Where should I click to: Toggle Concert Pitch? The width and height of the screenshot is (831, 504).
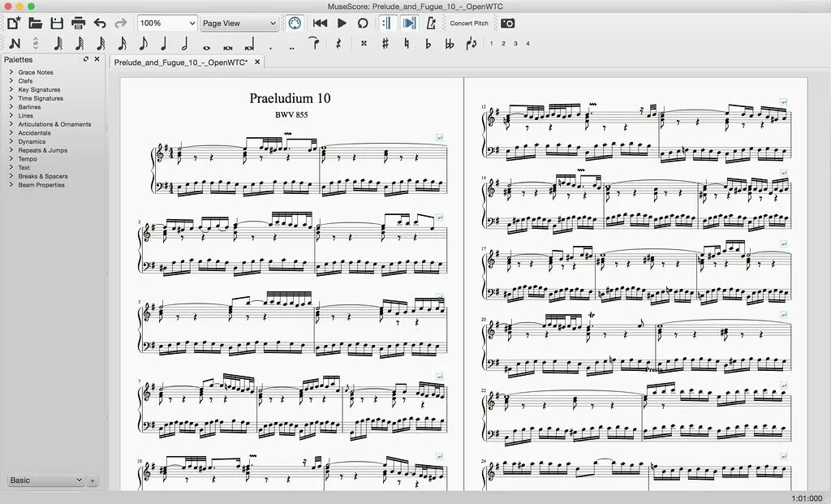(x=469, y=24)
